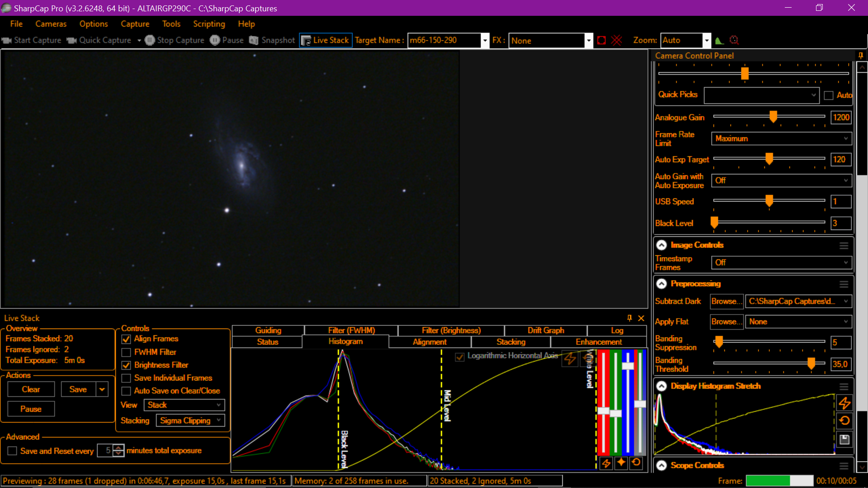Screen dimensions: 868x488
Task: Open Scope Controls hamburger options menu
Action: [x=844, y=466]
